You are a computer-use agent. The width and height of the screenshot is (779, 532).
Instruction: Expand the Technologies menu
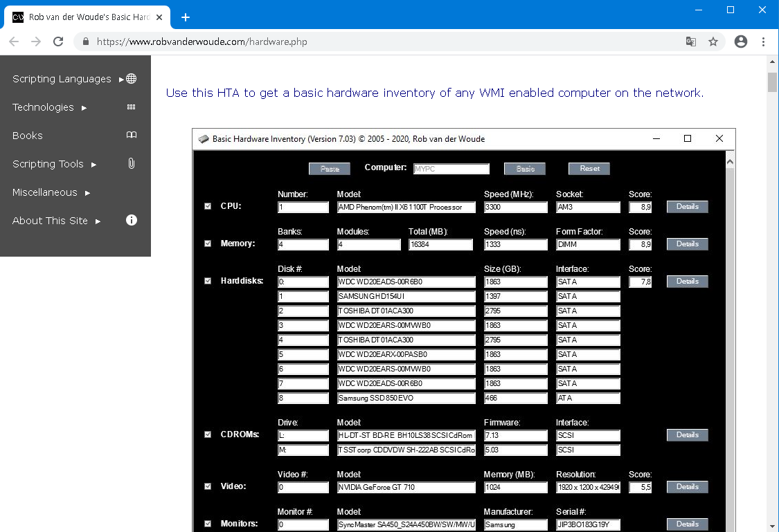pos(49,107)
